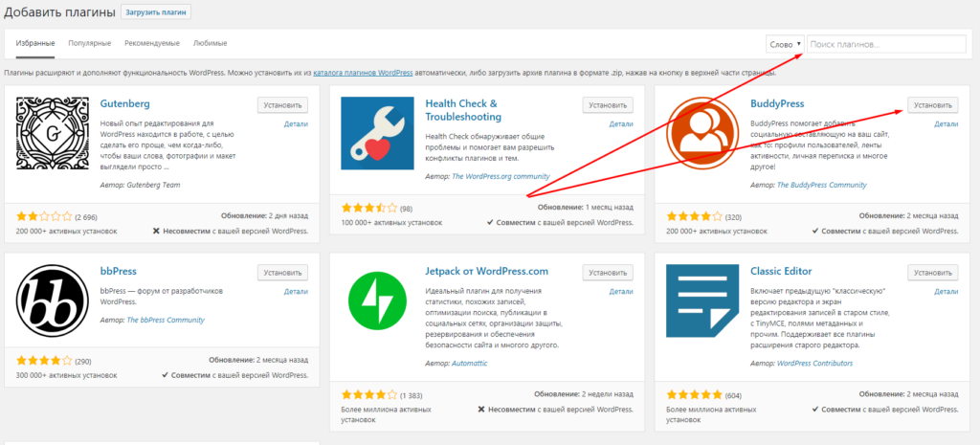Open the Health Check & Troubleshooting title link

(463, 110)
